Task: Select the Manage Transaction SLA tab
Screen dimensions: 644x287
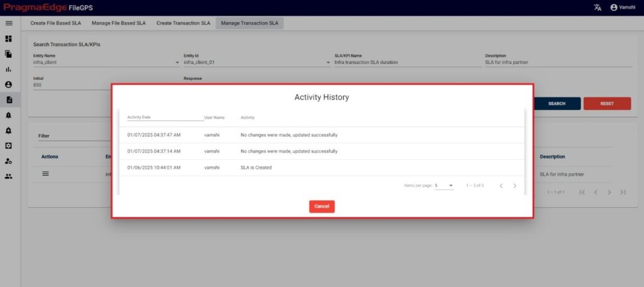Action: [250, 23]
